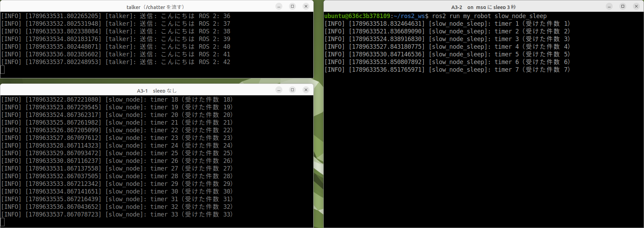Click the slow_node_sleep 'timer 3' log line
This screenshot has width=644, height=228.
[x=447, y=39]
